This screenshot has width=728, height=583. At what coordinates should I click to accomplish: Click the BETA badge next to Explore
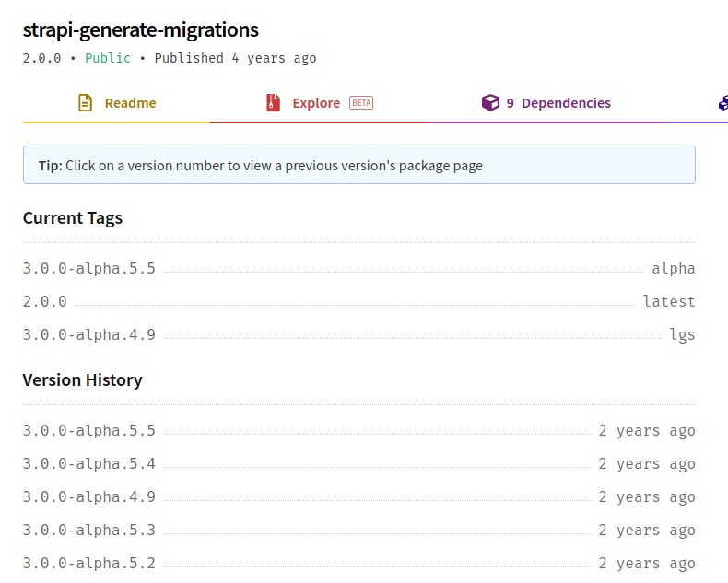point(361,102)
